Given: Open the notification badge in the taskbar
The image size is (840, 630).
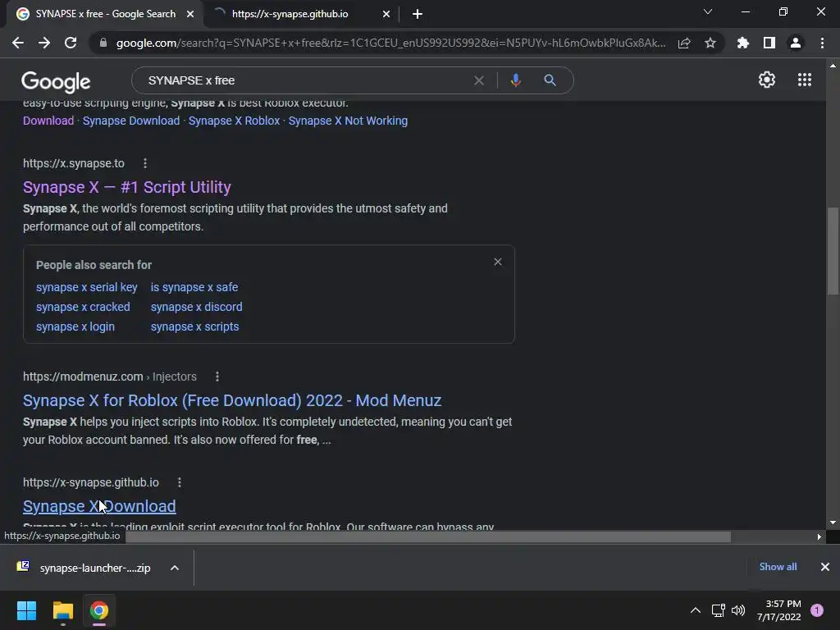Looking at the screenshot, I should [817, 610].
